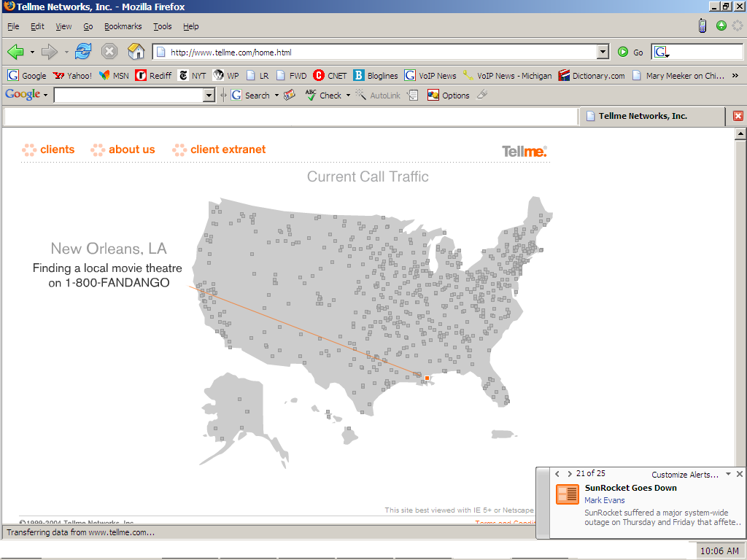
Task: Show more bookmarks via the overflow chevron
Action: (x=735, y=75)
